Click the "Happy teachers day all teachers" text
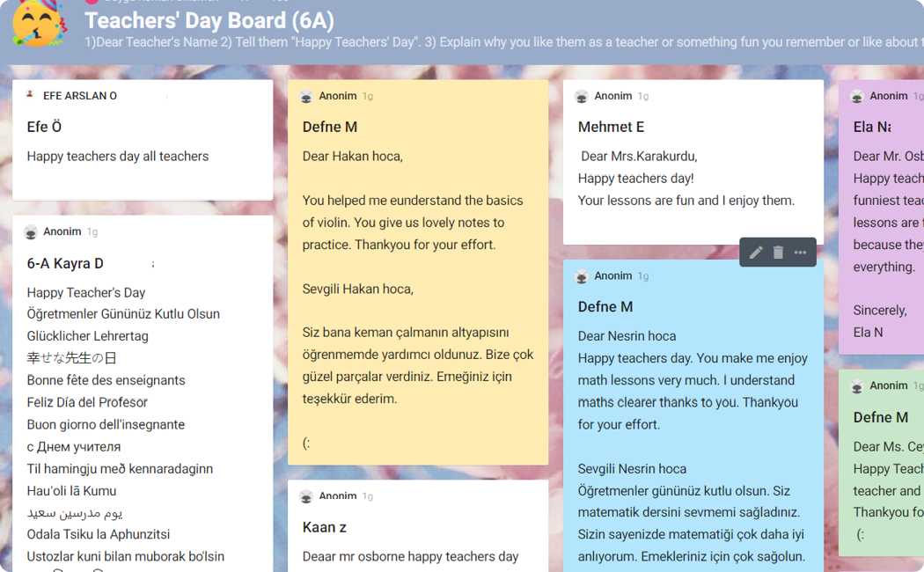The height and width of the screenshot is (572, 924). [x=118, y=156]
